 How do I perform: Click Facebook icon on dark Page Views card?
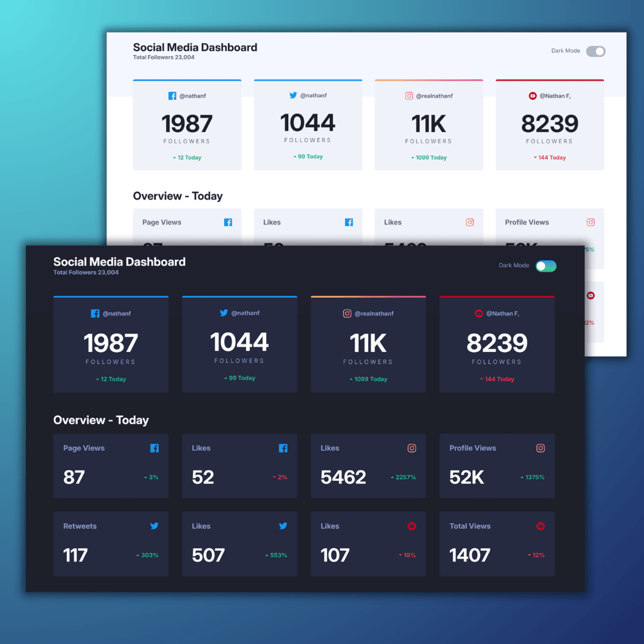[155, 448]
